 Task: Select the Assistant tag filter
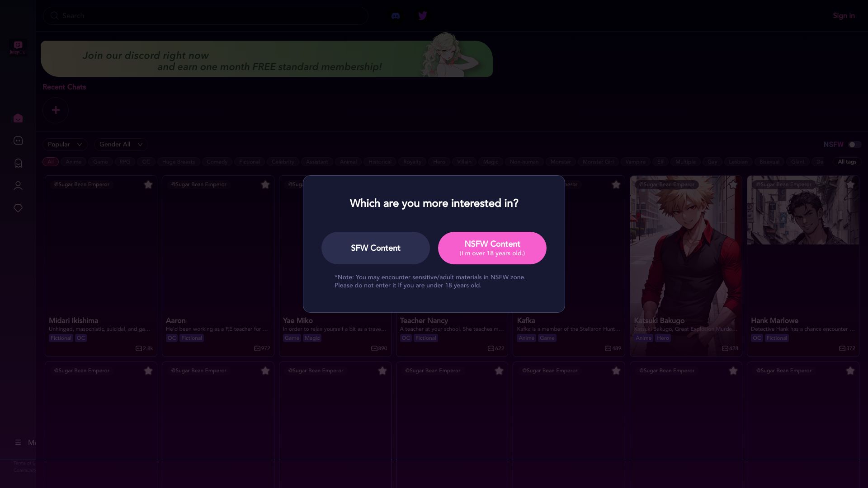tap(317, 162)
